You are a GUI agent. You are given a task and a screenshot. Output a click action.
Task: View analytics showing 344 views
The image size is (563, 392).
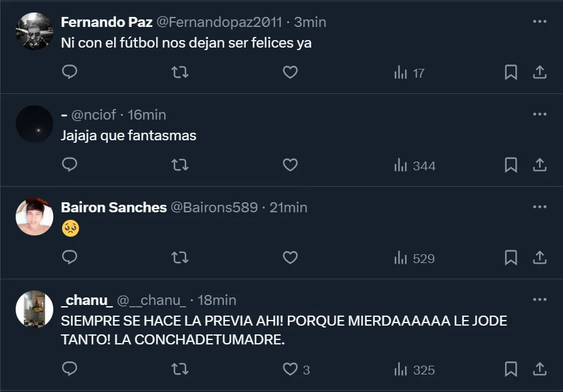coord(414,165)
